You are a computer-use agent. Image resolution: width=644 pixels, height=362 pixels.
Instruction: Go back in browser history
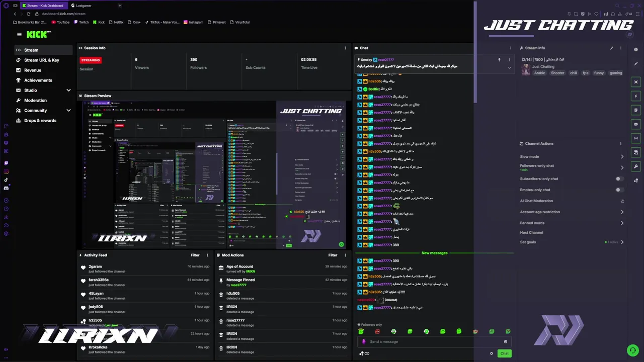pyautogui.click(x=15, y=14)
